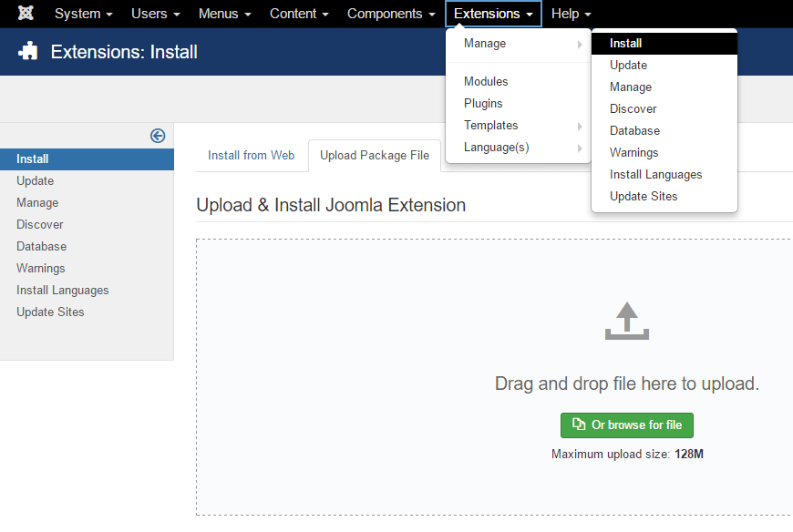The image size is (793, 532).
Task: Expand the Language(s) submenu
Action: click(x=519, y=148)
